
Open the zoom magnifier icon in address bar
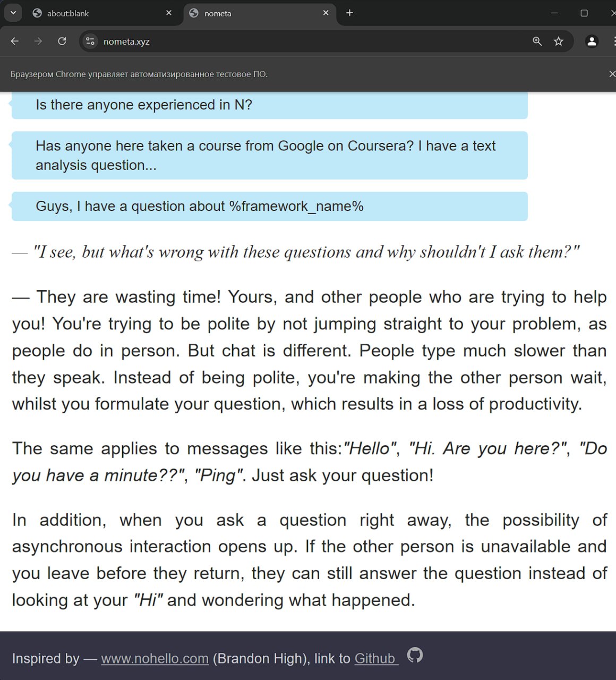tap(537, 41)
